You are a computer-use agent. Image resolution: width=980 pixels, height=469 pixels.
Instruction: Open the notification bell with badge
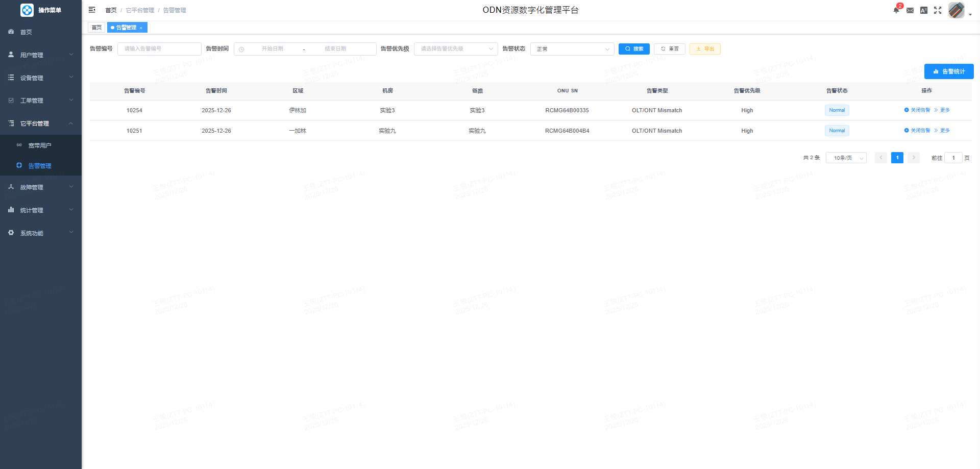click(x=896, y=10)
